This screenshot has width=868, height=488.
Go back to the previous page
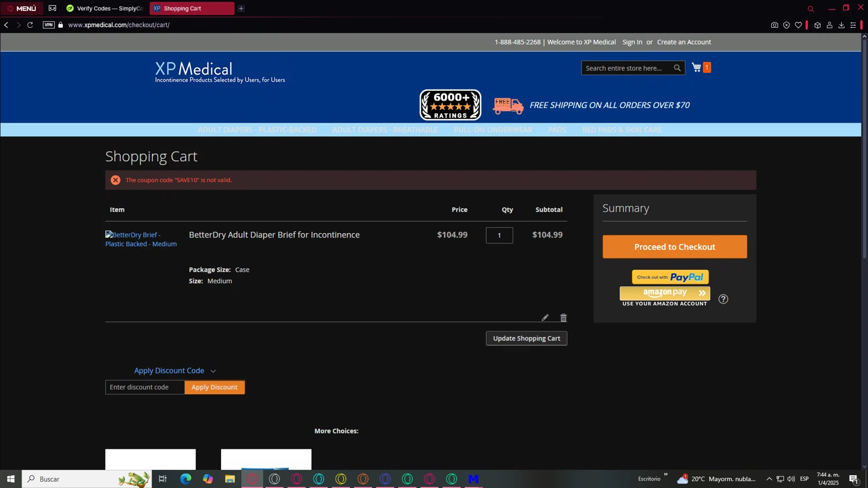click(x=6, y=25)
